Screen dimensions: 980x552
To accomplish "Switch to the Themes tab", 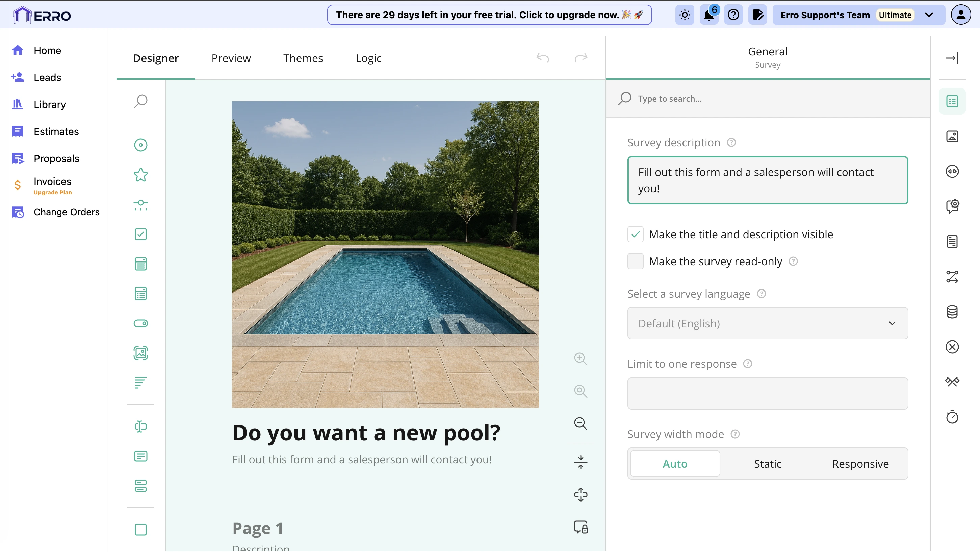I will (x=303, y=58).
